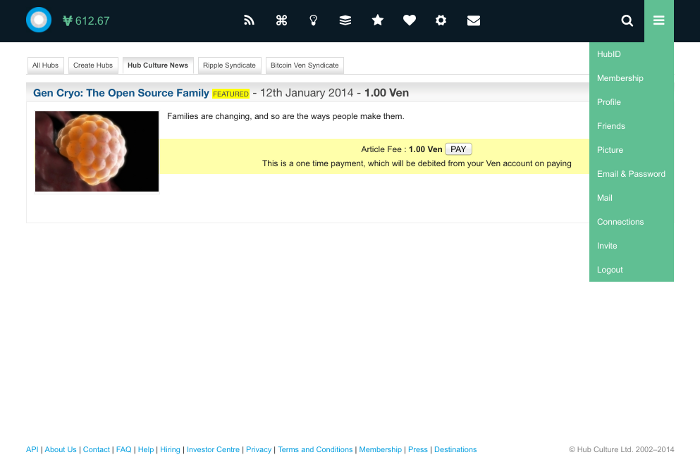Open the stacked layers icon
700x462 pixels.
tap(345, 20)
